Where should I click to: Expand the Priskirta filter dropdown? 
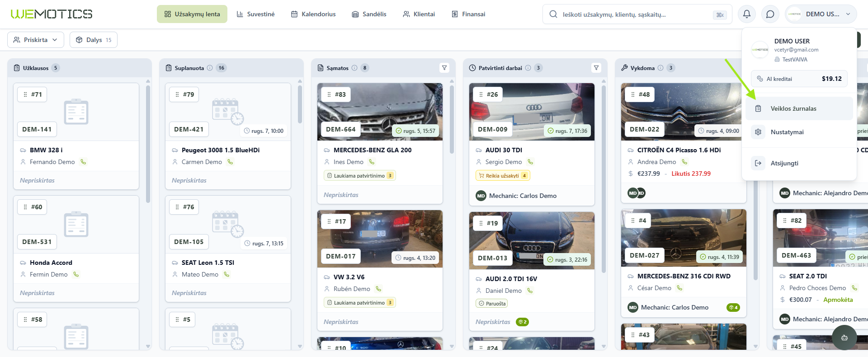point(36,40)
